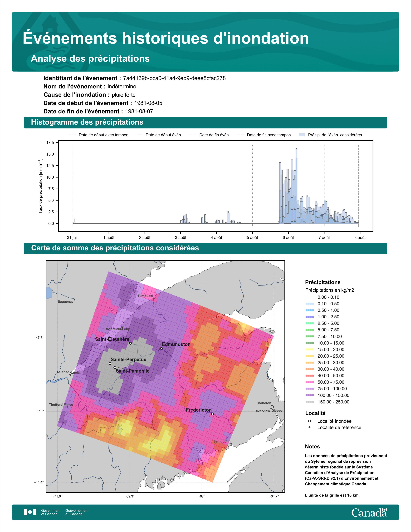Click the Rimouski reference locality dot

click(x=154, y=298)
